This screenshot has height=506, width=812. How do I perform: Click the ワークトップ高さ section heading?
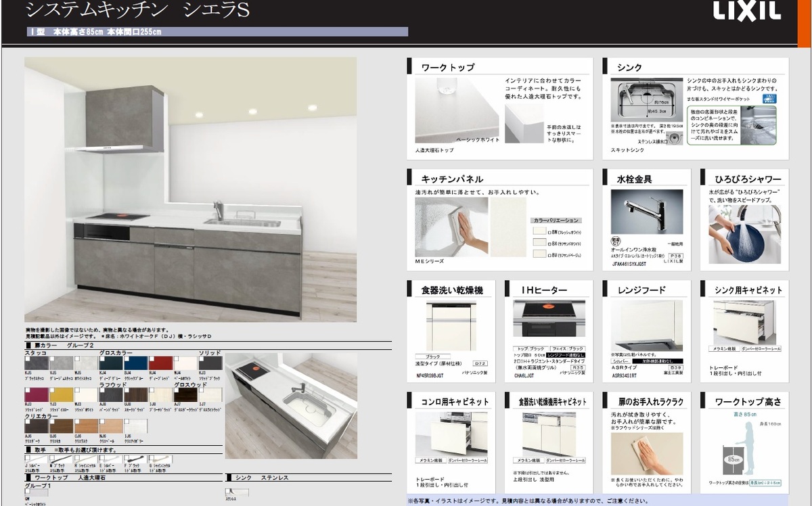[x=748, y=401]
